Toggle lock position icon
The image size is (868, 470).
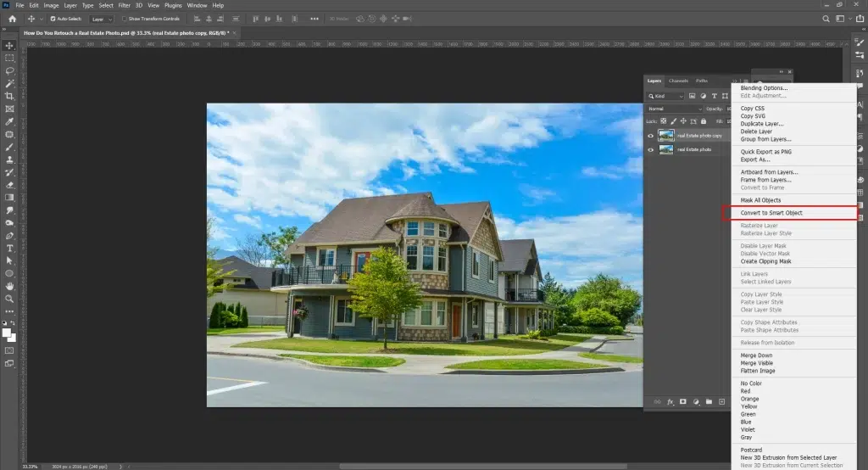tap(683, 120)
